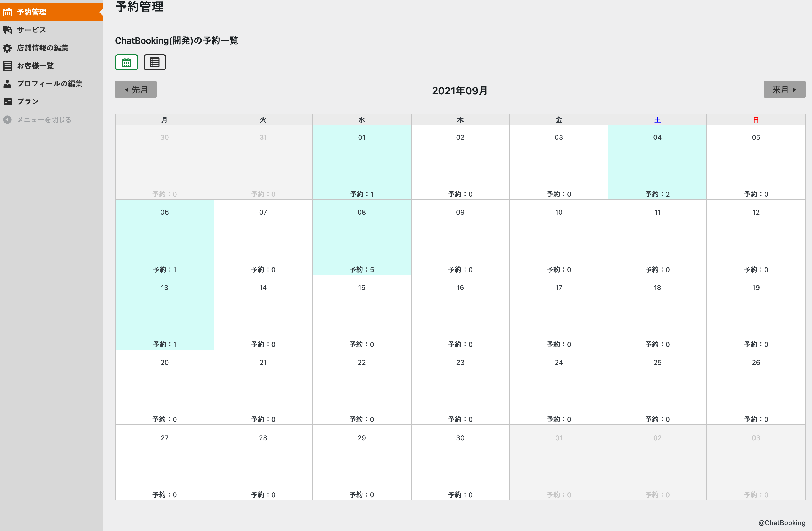Click the 予約管理 calendar icon in sidebar

pos(7,12)
